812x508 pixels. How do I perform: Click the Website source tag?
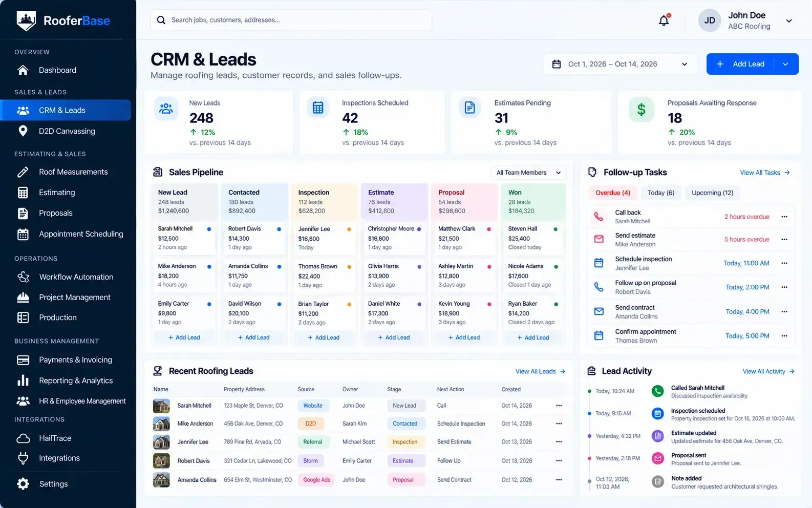(x=313, y=406)
